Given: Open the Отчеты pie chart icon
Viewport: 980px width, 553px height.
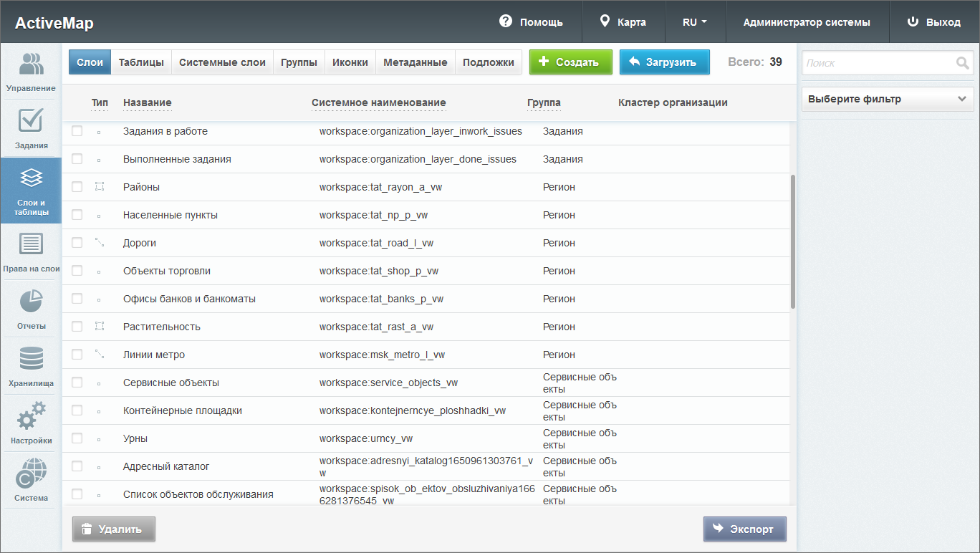Looking at the screenshot, I should coord(31,302).
